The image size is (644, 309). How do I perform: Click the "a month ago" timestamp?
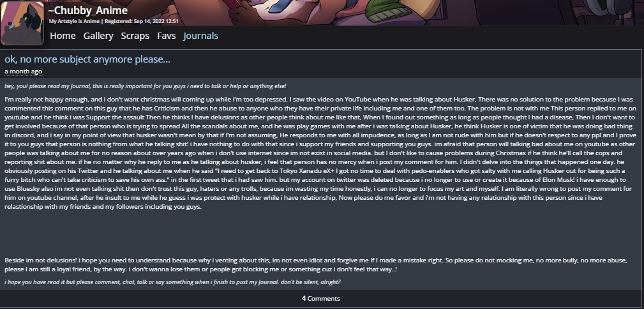[x=23, y=71]
